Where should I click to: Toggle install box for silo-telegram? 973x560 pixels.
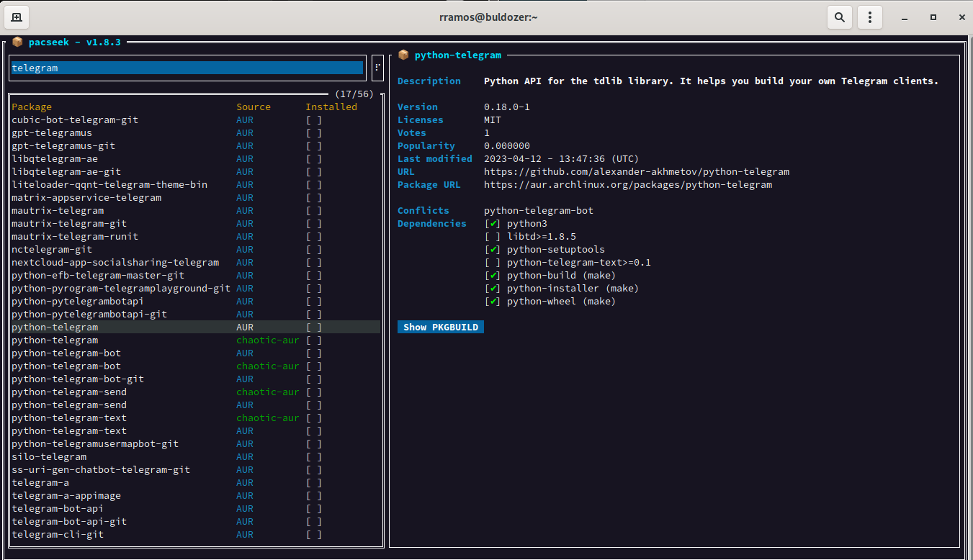(314, 456)
